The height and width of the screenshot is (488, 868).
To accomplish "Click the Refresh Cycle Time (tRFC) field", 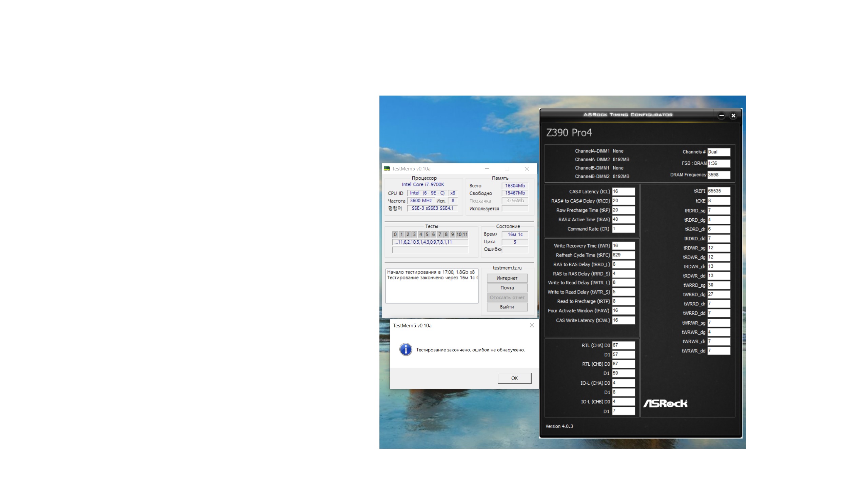I will [x=623, y=255].
